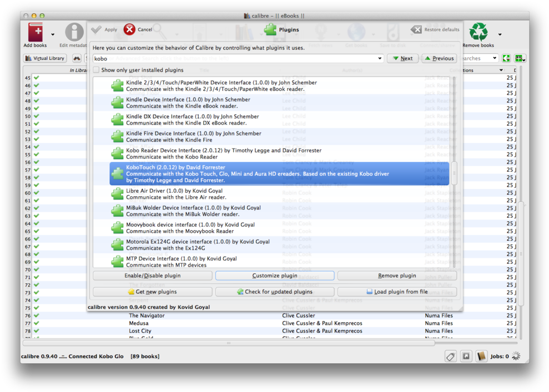Viewport: 549px width, 392px height.
Task: Click Remove plugin button
Action: click(397, 276)
